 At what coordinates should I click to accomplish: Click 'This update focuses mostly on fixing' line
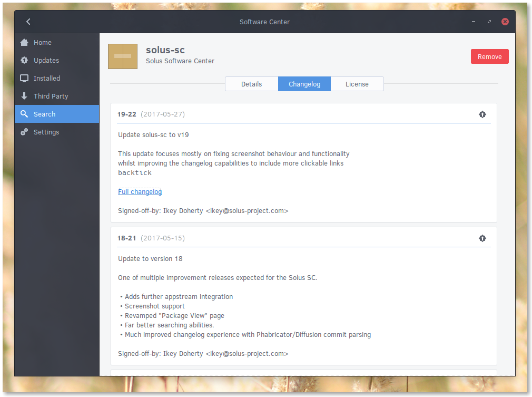[x=234, y=154]
